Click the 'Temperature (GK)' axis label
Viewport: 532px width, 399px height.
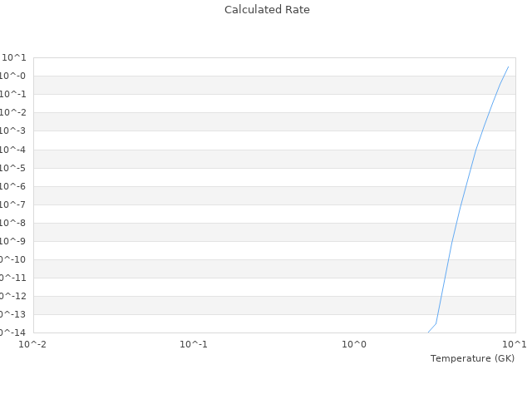tap(472, 358)
